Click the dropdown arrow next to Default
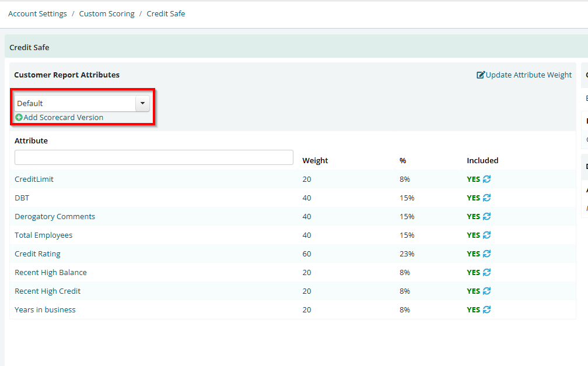588x366 pixels. tap(142, 103)
